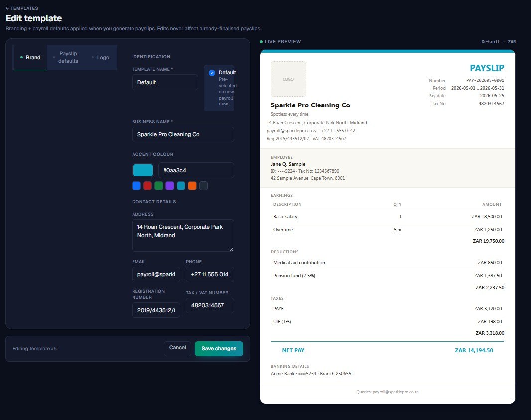This screenshot has width=531, height=420.
Task: Cancel editing the template
Action: tap(177, 348)
